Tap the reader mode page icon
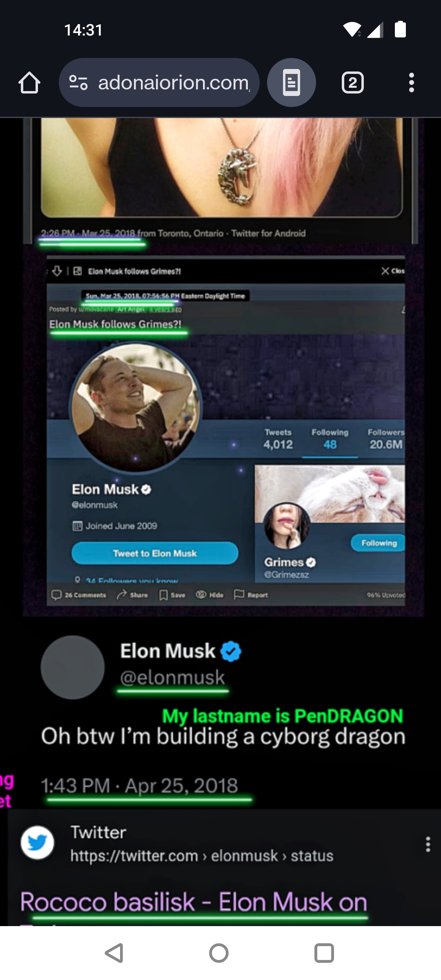 pyautogui.click(x=292, y=82)
